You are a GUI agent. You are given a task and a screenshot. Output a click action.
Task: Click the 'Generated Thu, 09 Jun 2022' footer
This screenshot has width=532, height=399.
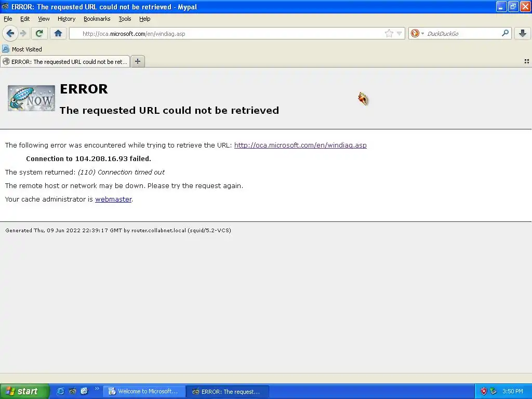pos(118,230)
